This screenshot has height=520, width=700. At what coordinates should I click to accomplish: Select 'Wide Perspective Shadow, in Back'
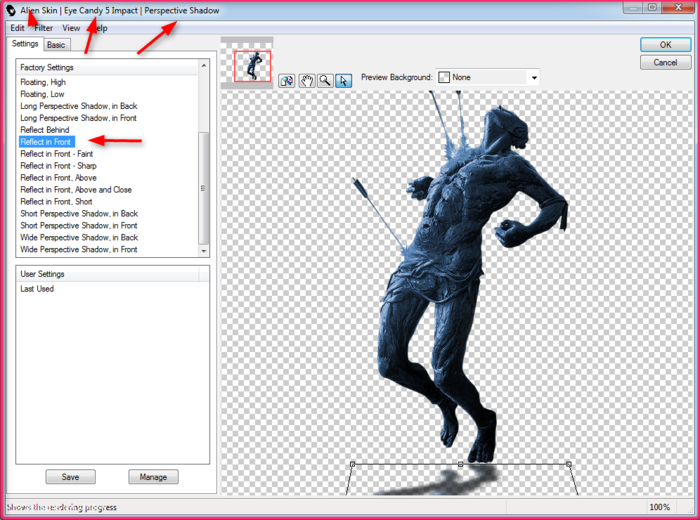coord(79,237)
